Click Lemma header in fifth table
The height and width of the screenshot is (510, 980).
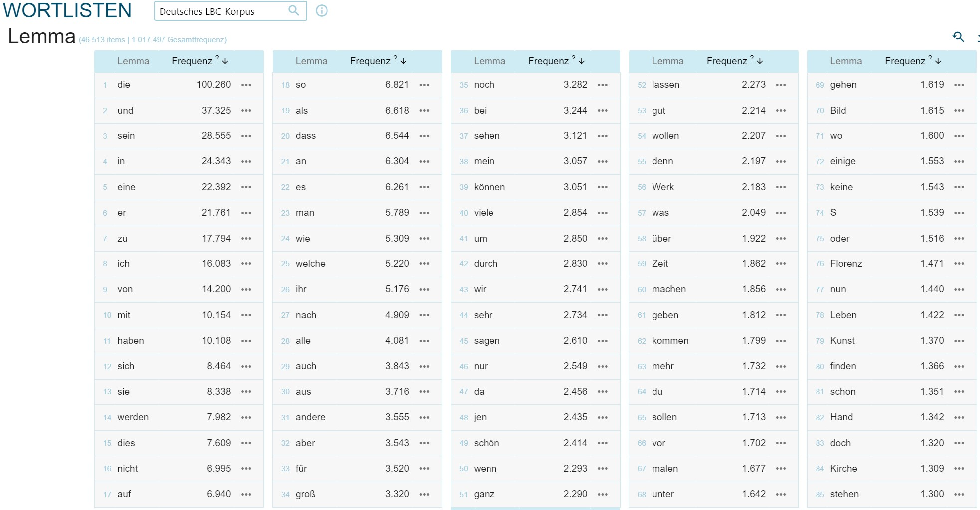(x=846, y=61)
